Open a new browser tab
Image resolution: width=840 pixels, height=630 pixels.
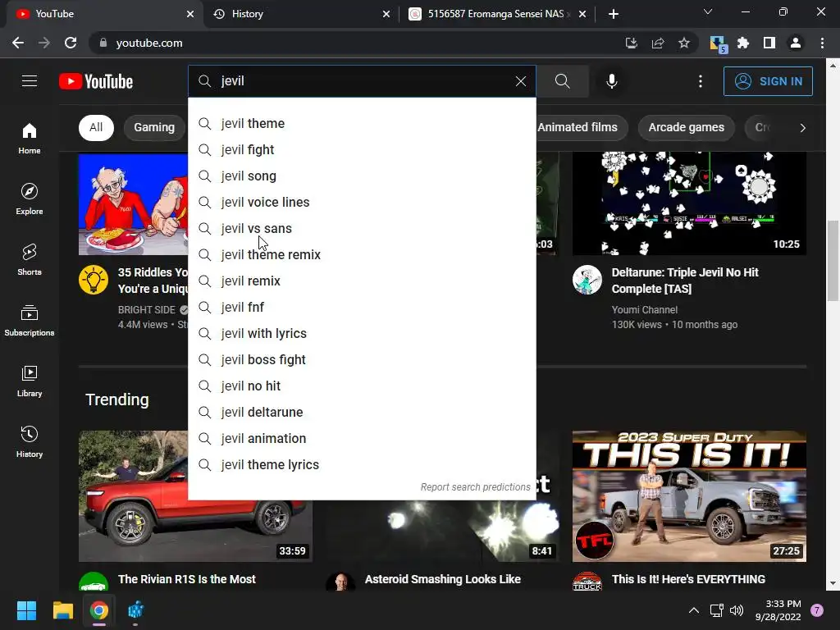tap(614, 14)
